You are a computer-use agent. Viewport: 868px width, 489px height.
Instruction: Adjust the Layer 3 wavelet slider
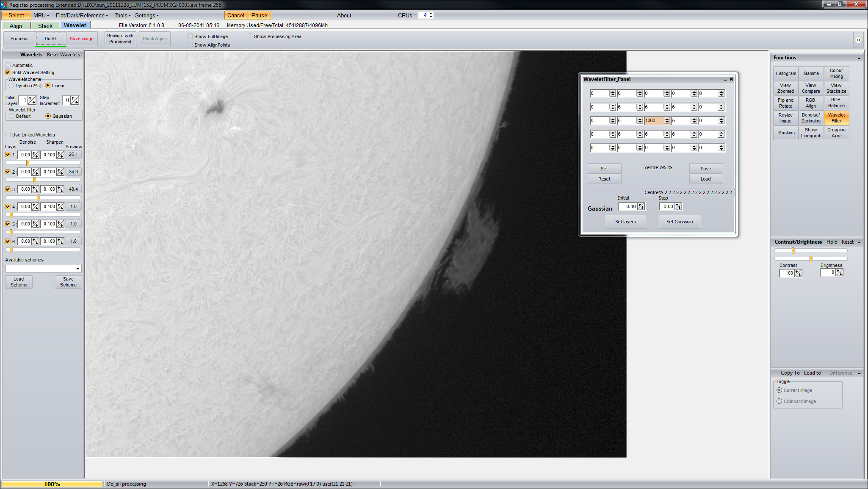39,197
